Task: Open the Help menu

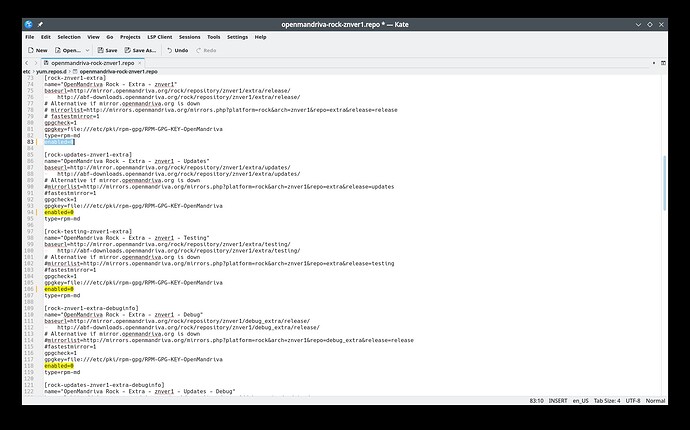Action: 261,37
